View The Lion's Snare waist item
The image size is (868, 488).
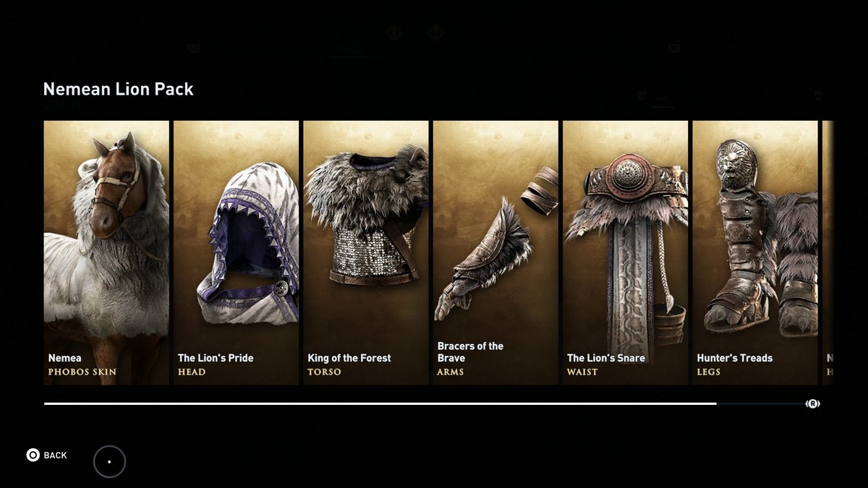(x=626, y=252)
